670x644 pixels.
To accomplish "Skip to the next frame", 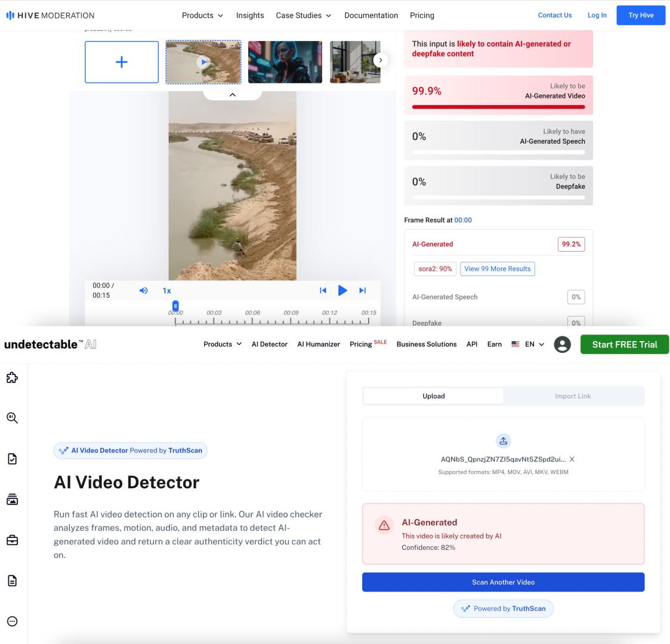I will 362,290.
